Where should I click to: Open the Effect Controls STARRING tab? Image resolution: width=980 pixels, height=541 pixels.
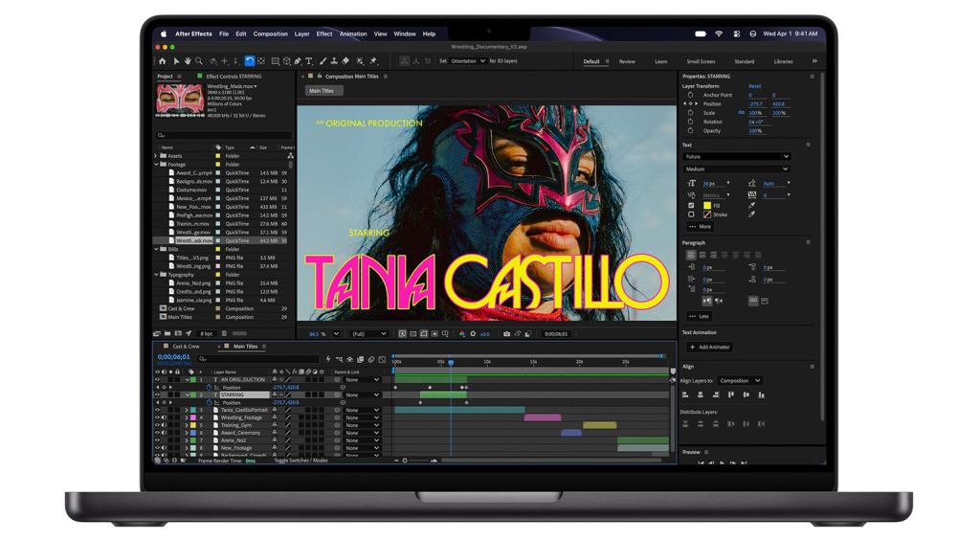point(234,77)
